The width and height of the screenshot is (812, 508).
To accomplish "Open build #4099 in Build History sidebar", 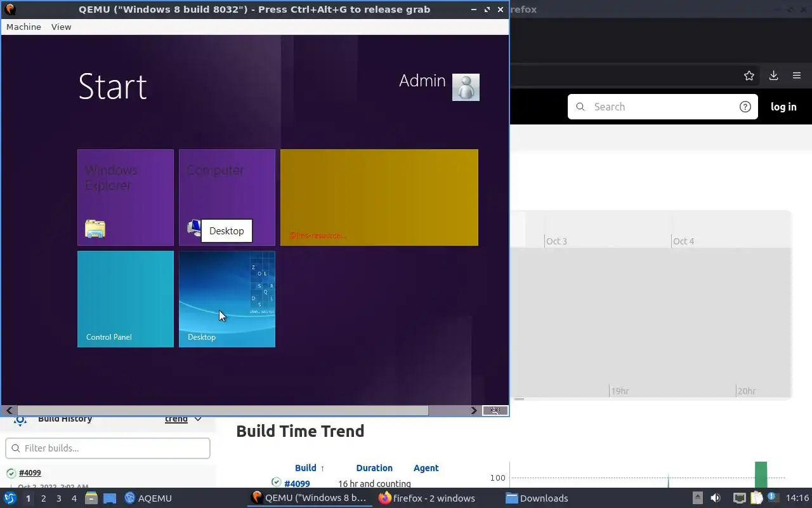I will (x=30, y=473).
